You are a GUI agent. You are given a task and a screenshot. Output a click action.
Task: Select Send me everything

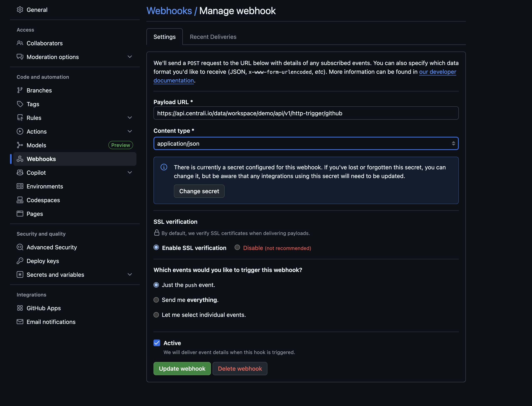(x=156, y=300)
